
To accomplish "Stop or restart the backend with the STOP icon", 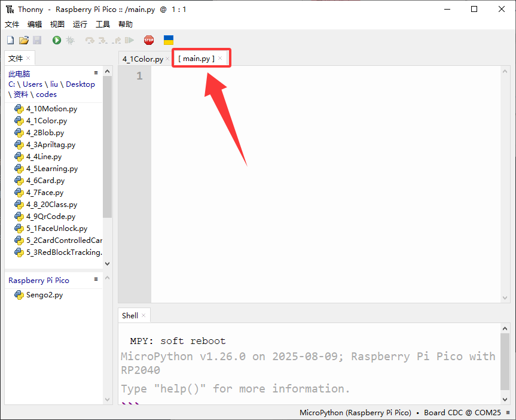I will (149, 40).
